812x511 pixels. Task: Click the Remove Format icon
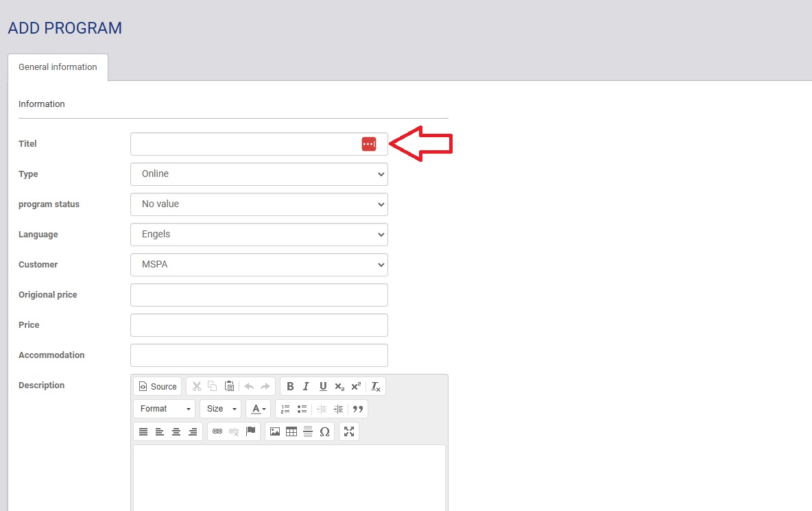376,386
